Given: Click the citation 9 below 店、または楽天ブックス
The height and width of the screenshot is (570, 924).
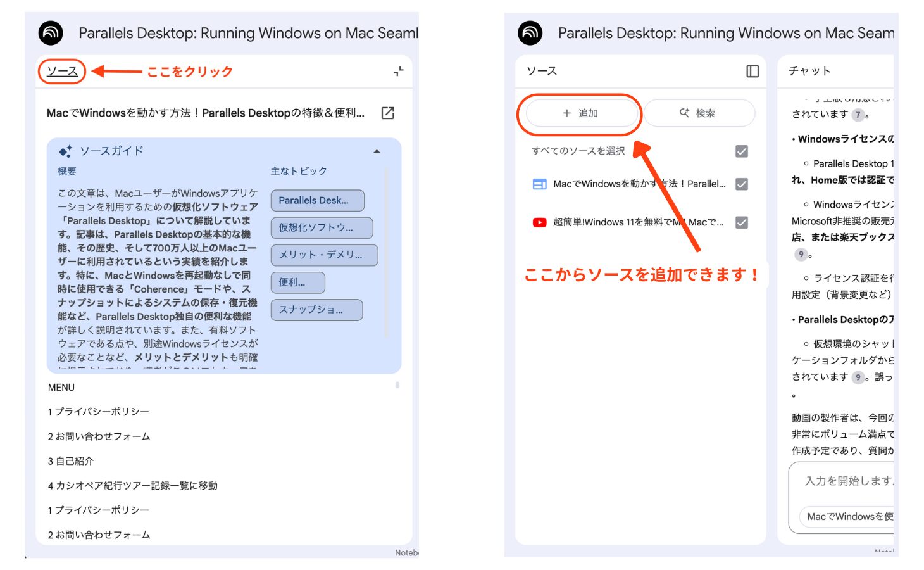Looking at the screenshot, I should point(801,254).
